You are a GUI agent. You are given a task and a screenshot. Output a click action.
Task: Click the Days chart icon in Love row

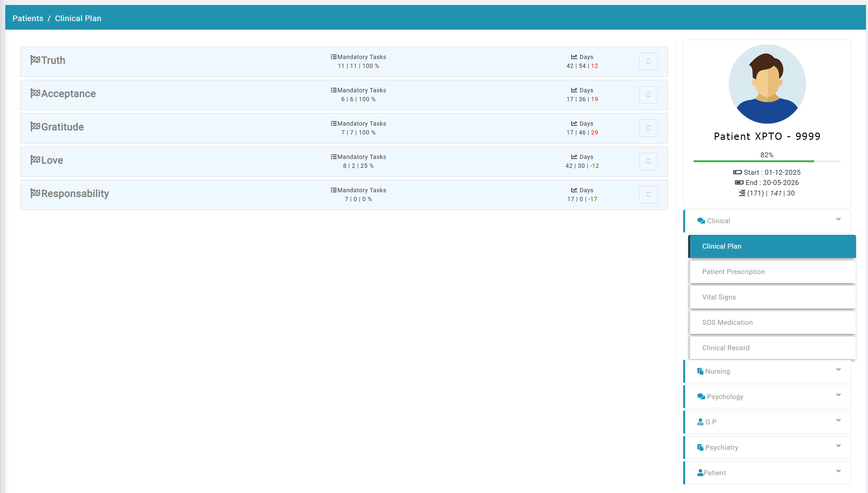pyautogui.click(x=574, y=157)
